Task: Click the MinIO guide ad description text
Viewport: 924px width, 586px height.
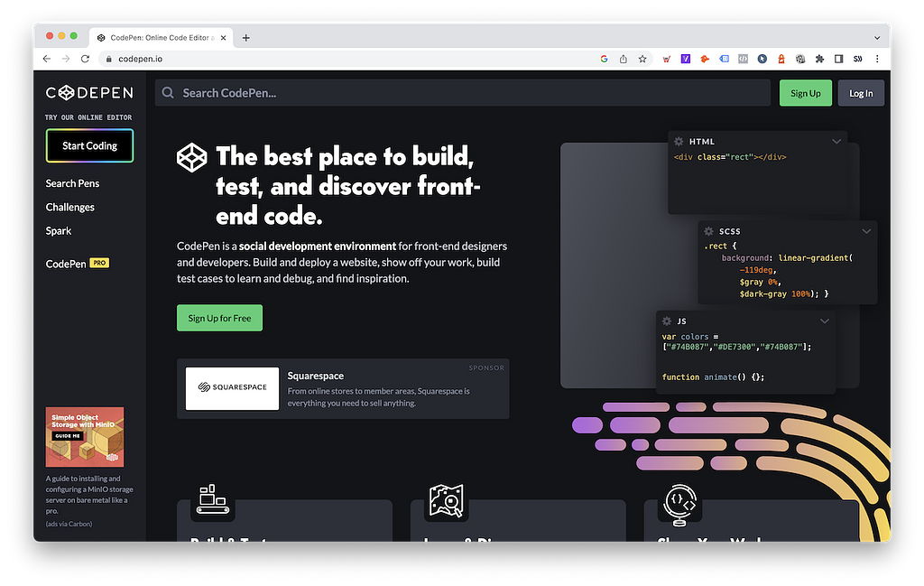Action: click(89, 495)
